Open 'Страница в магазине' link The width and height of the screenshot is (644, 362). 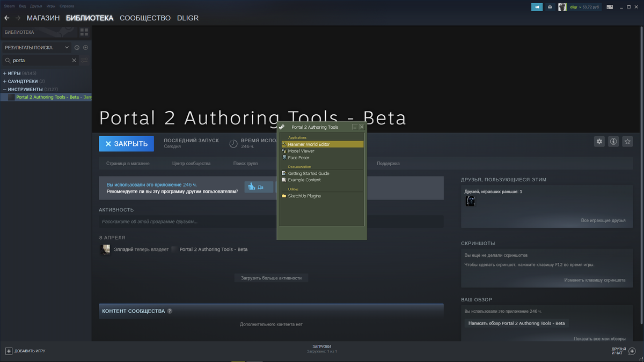click(x=128, y=163)
